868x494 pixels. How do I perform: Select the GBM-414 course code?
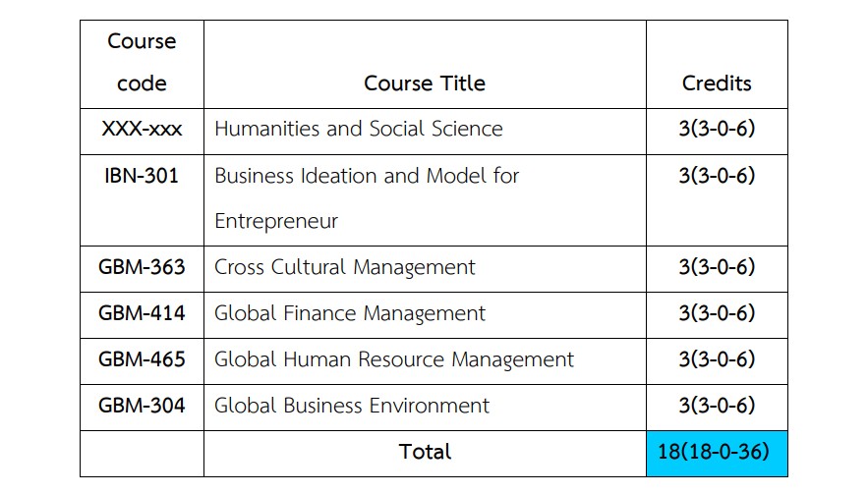[142, 313]
